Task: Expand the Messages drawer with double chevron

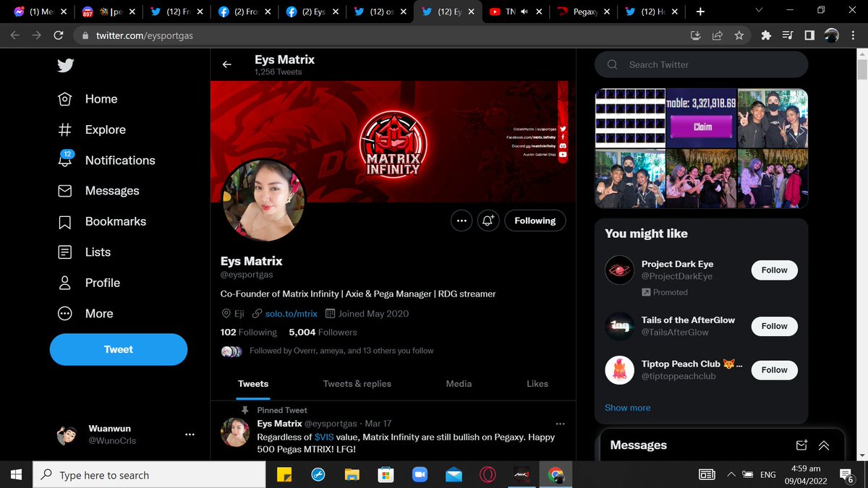Action: 824,445
